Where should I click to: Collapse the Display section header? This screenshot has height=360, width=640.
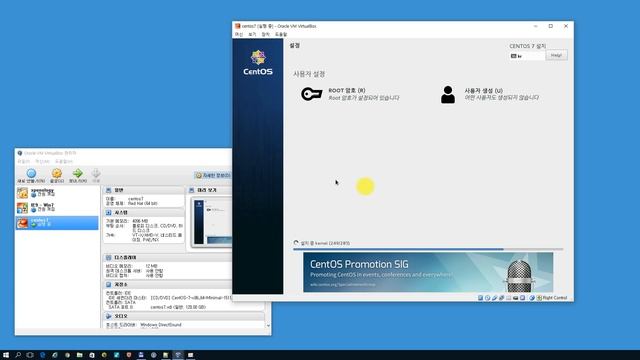[x=167, y=258]
